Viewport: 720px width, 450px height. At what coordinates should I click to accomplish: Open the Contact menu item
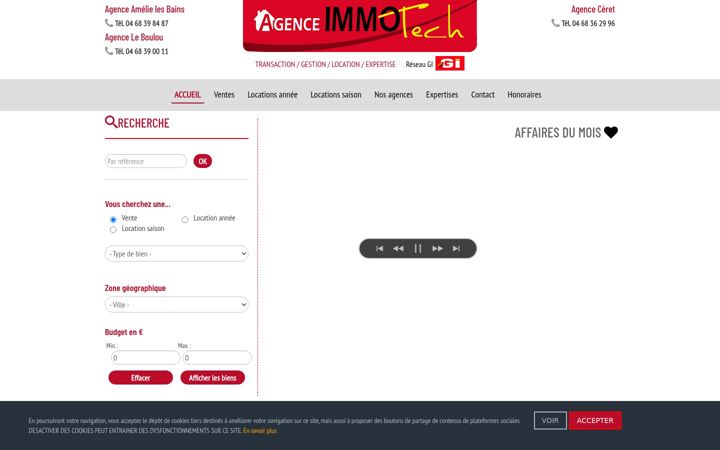pos(483,95)
